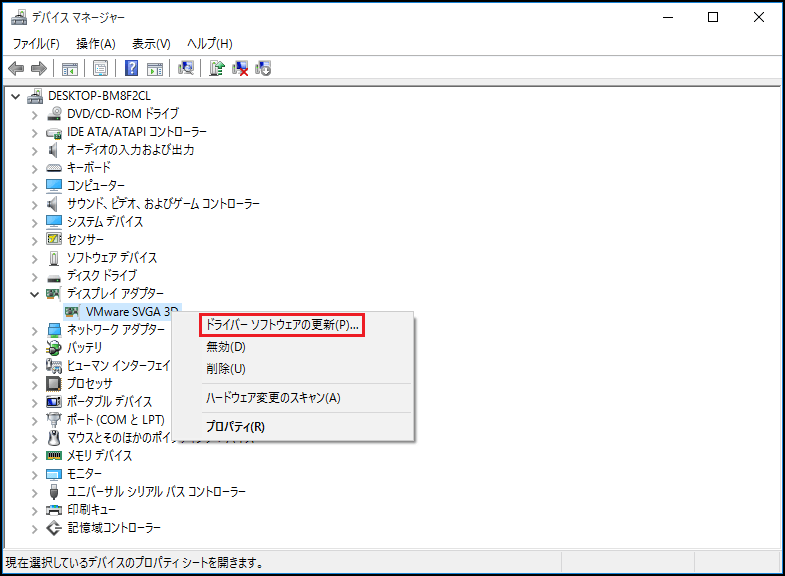785x576 pixels.
Task: Expand the ディスク ドライブ node
Action: pyautogui.click(x=35, y=277)
